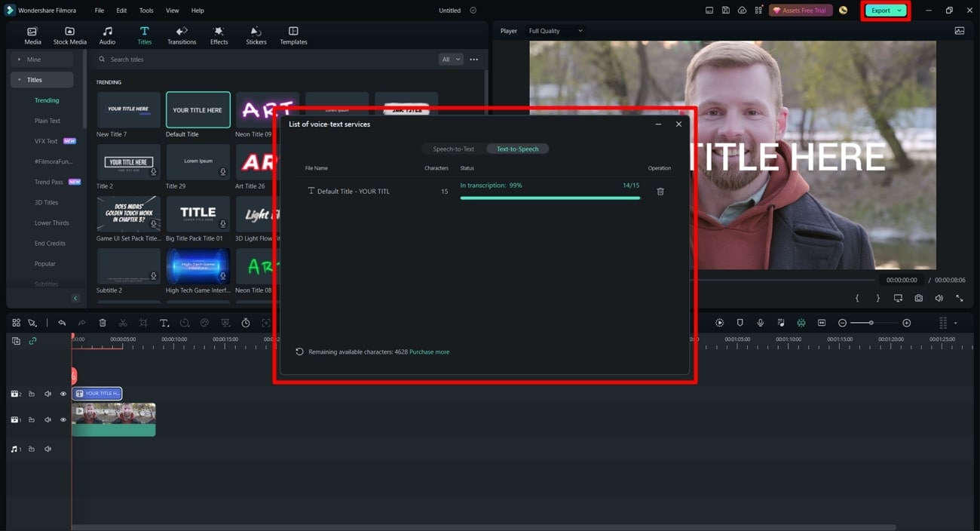Viewport: 980px width, 531px height.
Task: Select Lower Thirds category
Action: 52,223
